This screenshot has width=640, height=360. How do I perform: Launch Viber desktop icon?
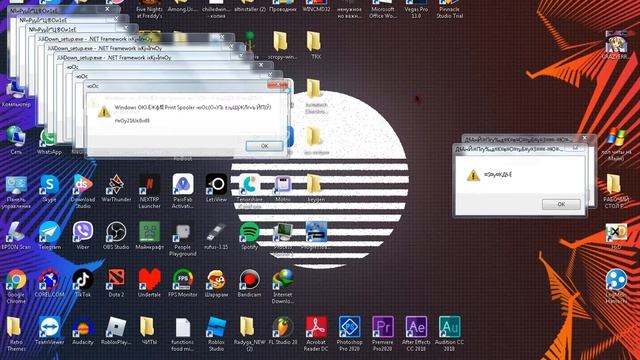click(x=83, y=232)
